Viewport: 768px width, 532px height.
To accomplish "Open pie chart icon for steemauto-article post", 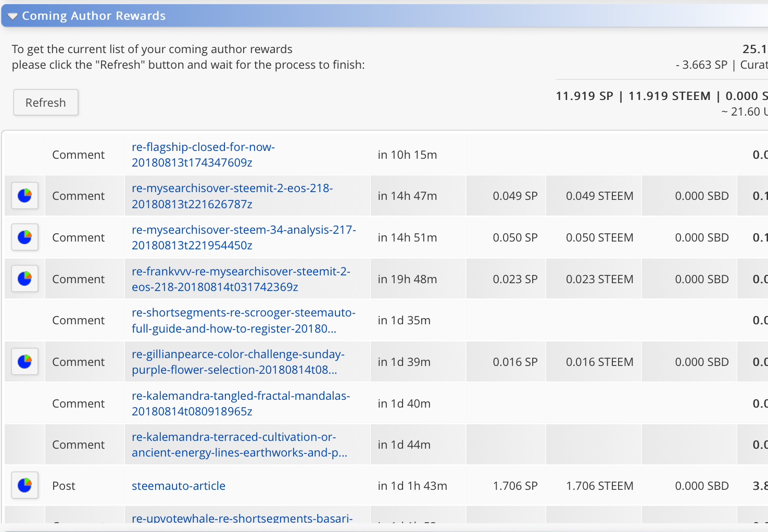I will (x=25, y=486).
